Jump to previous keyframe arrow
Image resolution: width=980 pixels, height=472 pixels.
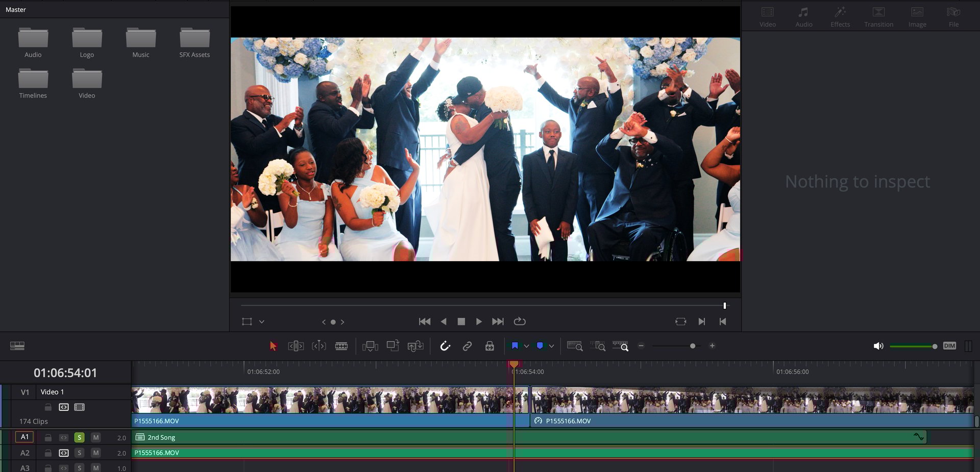(x=324, y=322)
